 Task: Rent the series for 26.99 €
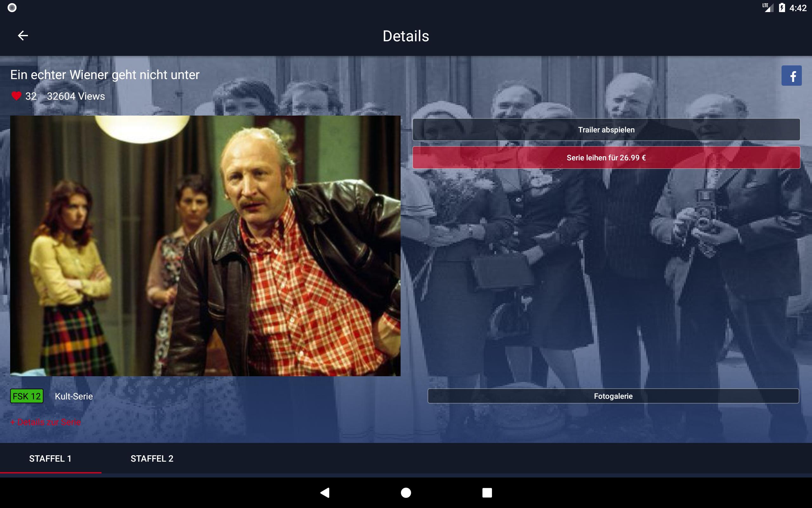pos(606,157)
